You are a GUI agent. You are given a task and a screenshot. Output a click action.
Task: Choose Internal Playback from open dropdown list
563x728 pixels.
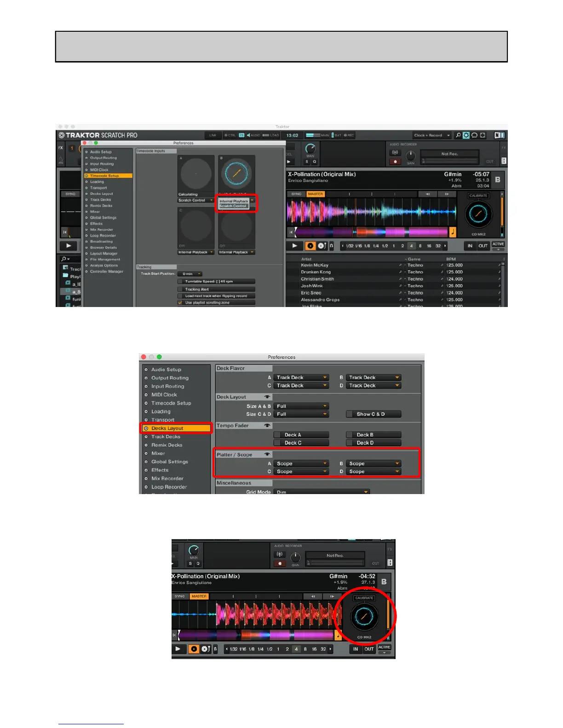pos(234,201)
